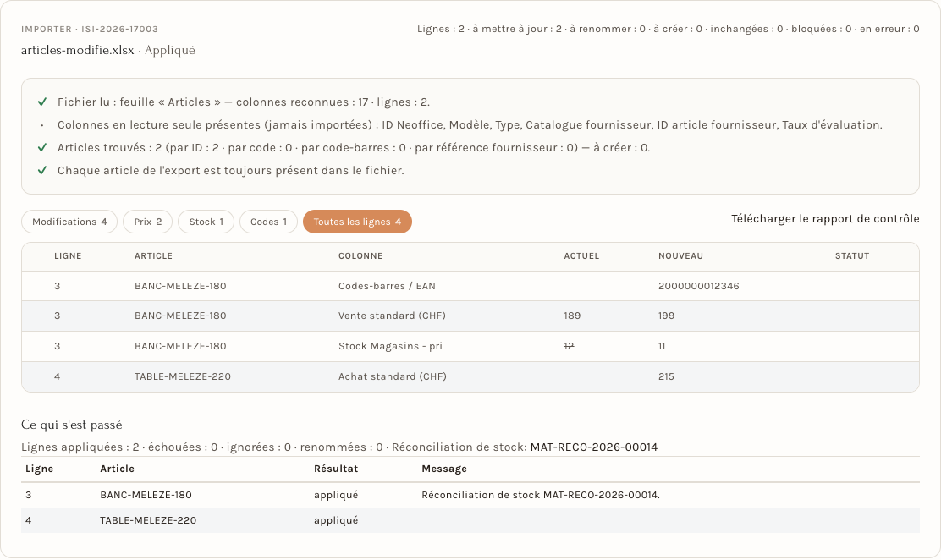Image resolution: width=941 pixels, height=560 pixels.
Task: Click the appliqué result for TABLE-MELEZE-220
Action: 336,520
